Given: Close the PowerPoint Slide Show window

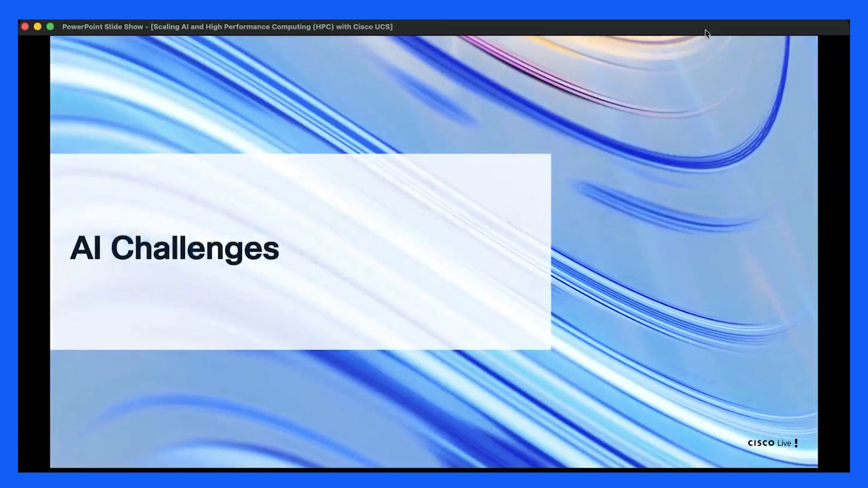Looking at the screenshot, I should click(x=25, y=27).
